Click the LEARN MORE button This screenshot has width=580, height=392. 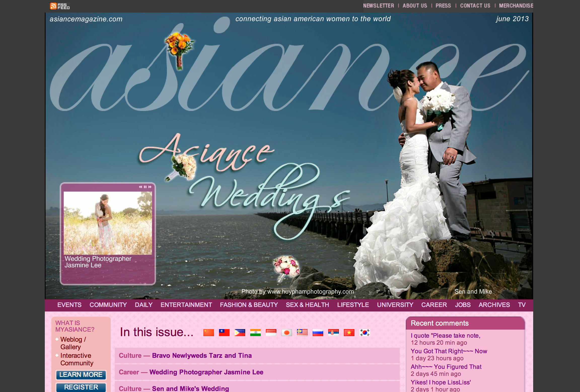(x=81, y=375)
